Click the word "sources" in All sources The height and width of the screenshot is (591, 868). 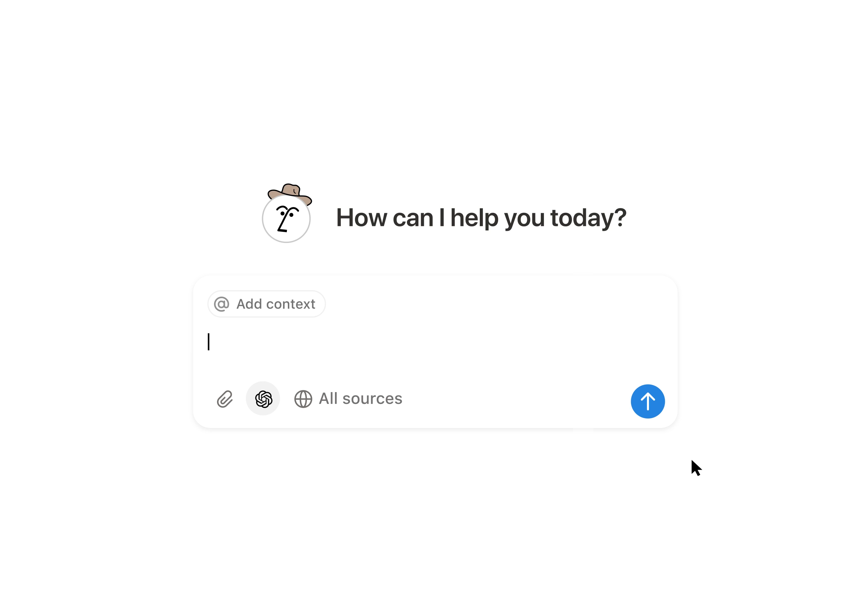pos(372,399)
